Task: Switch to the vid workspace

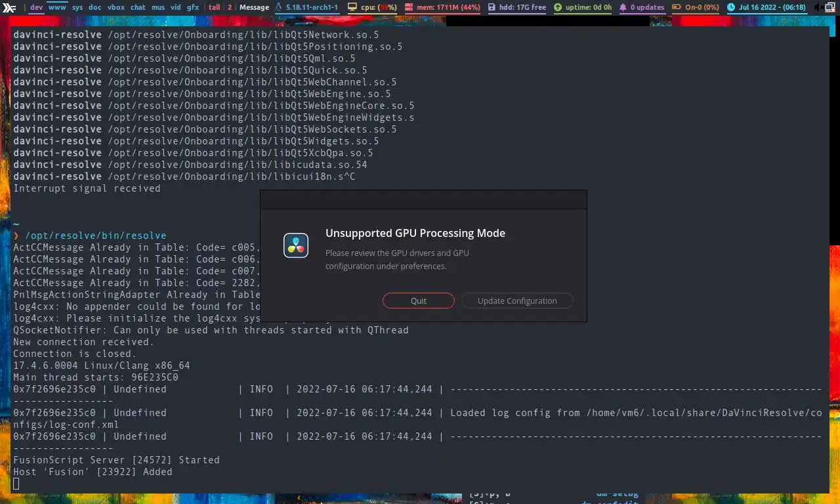Action: pyautogui.click(x=176, y=7)
